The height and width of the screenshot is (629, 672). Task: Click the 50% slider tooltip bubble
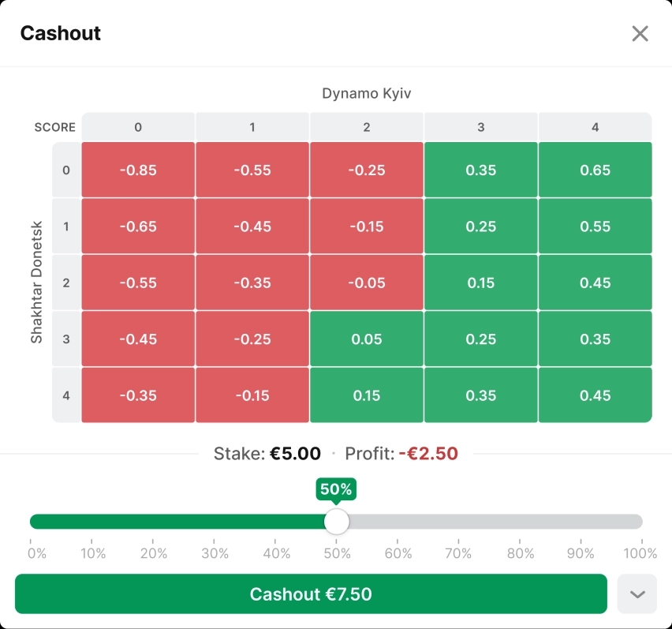pyautogui.click(x=336, y=489)
